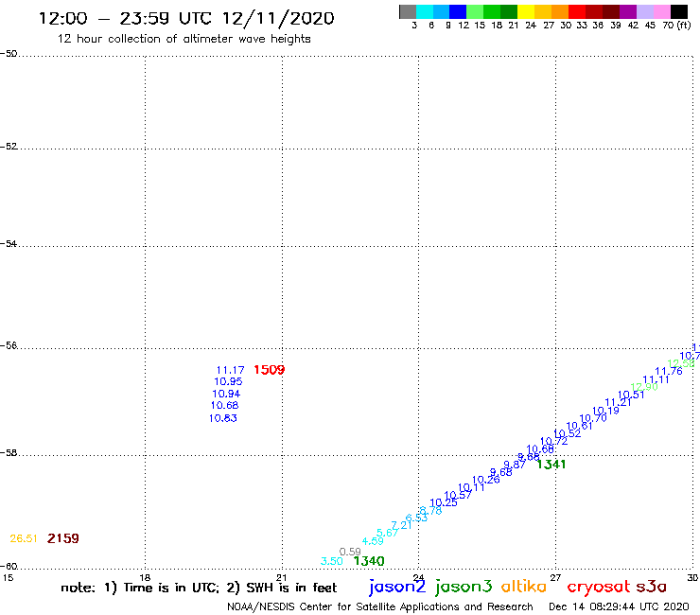The height and width of the screenshot is (615, 700).
Task: Select the orange wave height value 26.51
Action: (x=24, y=538)
